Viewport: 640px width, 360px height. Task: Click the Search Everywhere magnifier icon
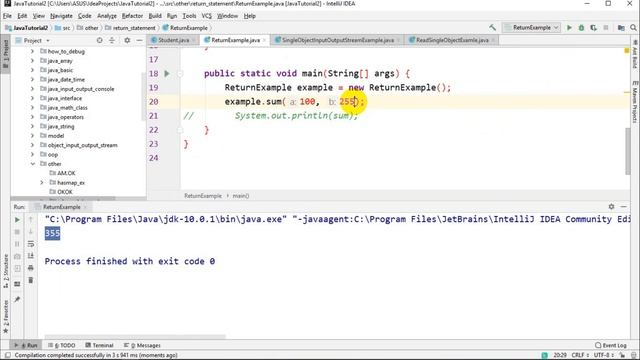click(633, 28)
